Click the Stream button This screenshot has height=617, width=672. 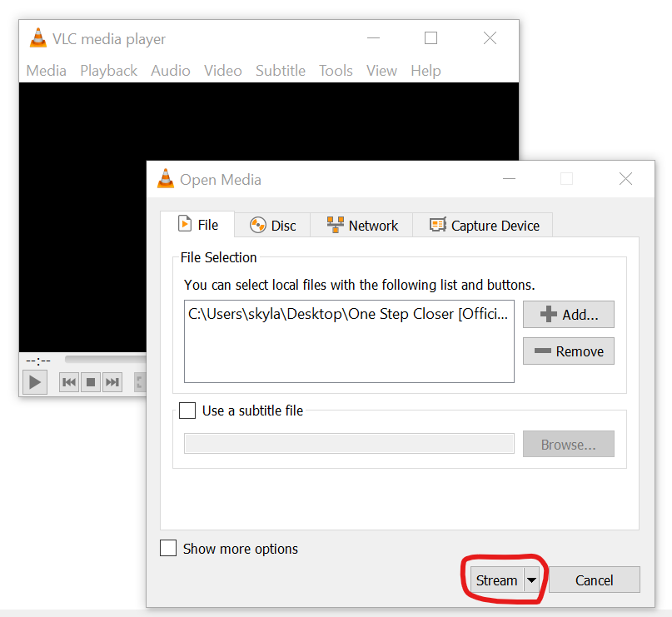[x=497, y=580]
